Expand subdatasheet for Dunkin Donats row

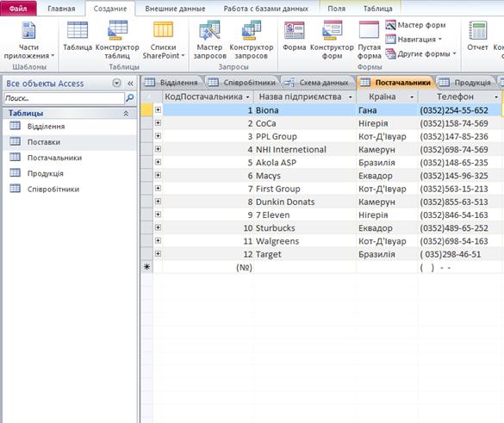click(x=158, y=202)
